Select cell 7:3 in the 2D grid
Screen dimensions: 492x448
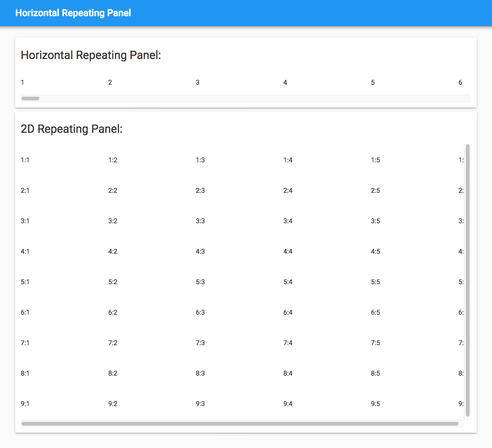[200, 343]
